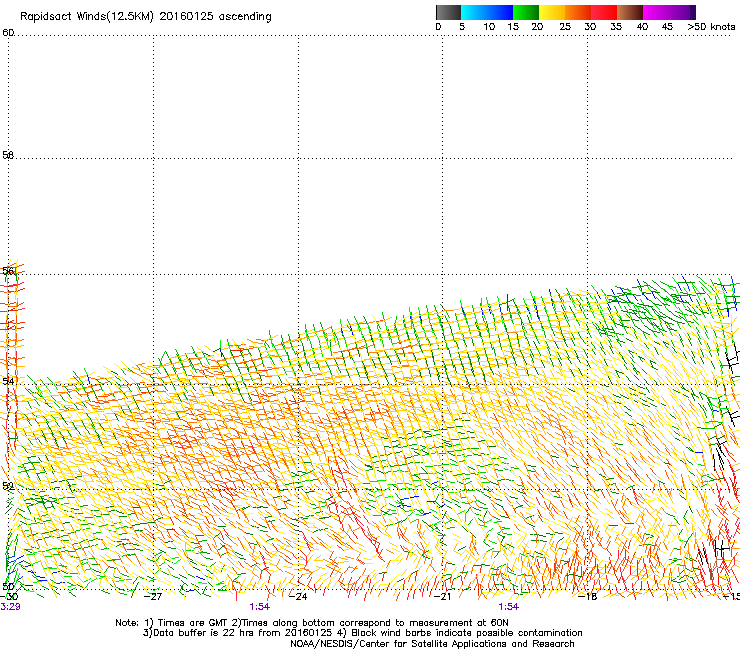Select the latitude label '52'
The image size is (740, 650).
click(x=8, y=485)
